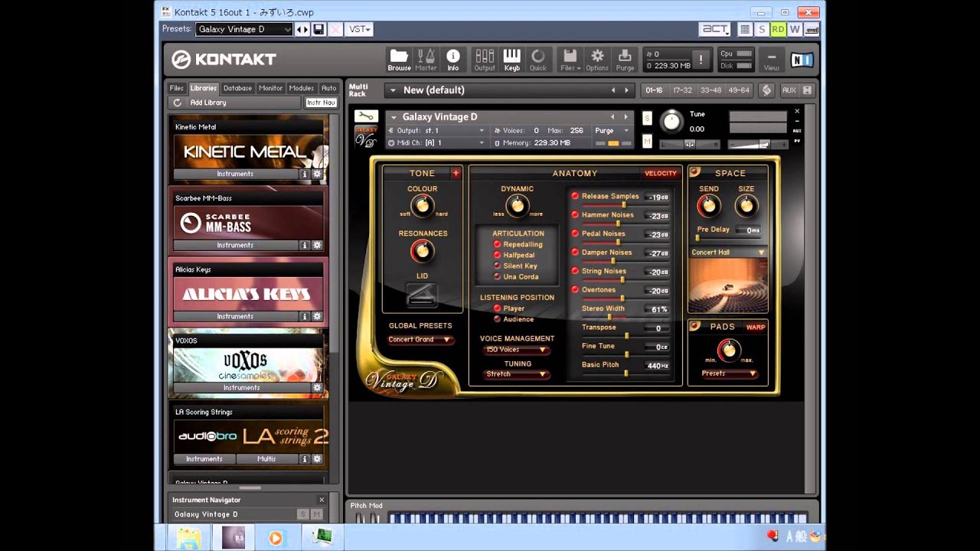Click the save preset floppy icon
Image resolution: width=980 pixels, height=551 pixels.
coord(318,29)
